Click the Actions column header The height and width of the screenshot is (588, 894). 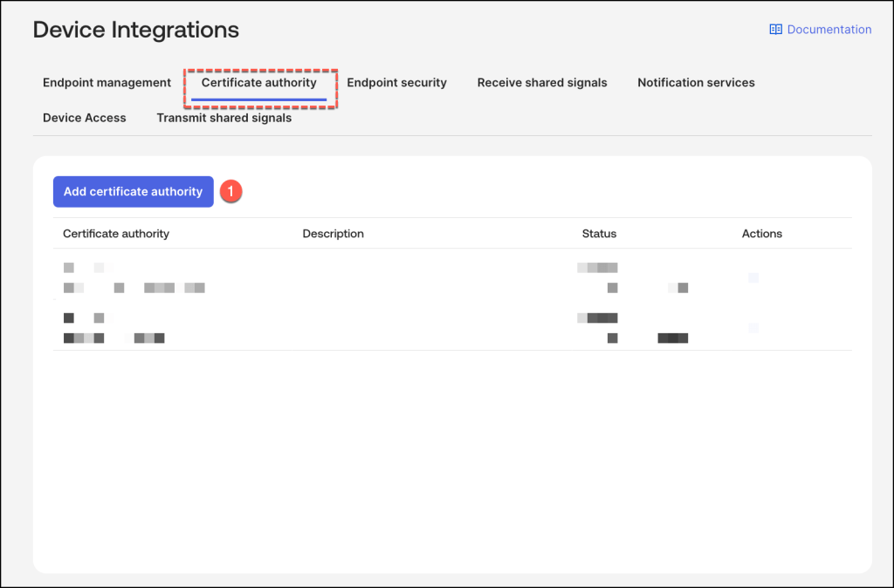tap(761, 234)
